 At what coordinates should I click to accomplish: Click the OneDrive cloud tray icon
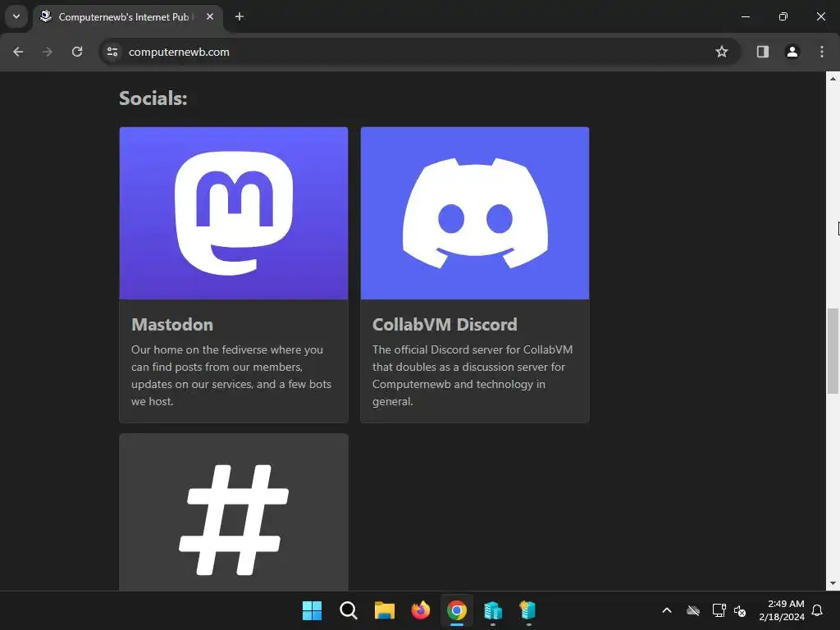point(693,610)
